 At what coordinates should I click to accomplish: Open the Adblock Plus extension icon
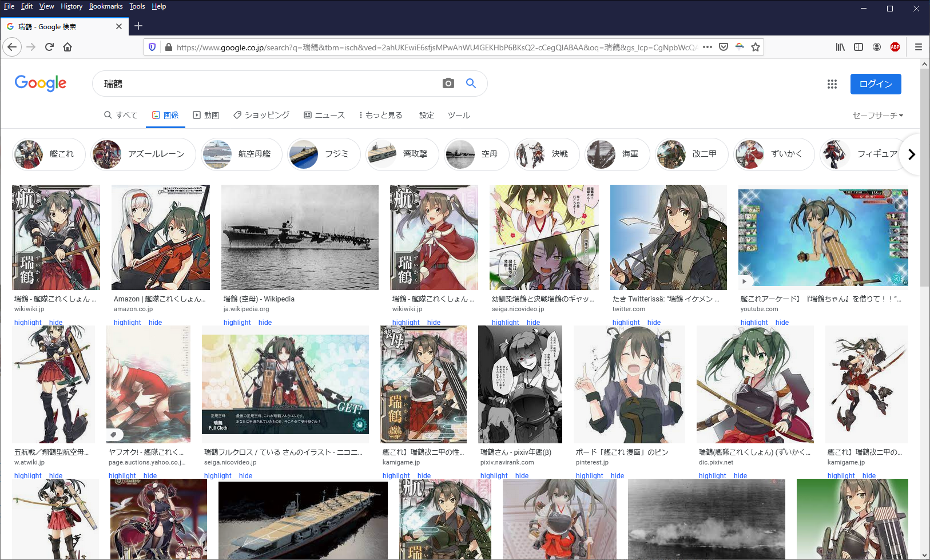coord(895,47)
